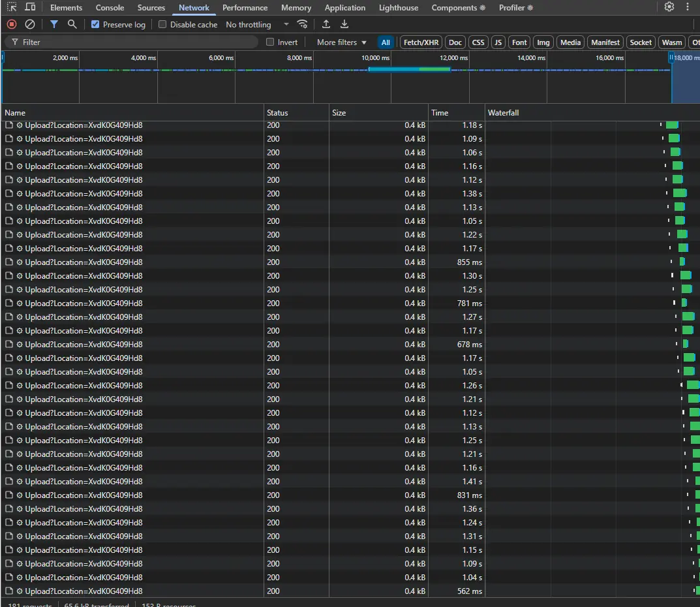Expand the More filters dropdown
The height and width of the screenshot is (607, 700).
tap(341, 42)
